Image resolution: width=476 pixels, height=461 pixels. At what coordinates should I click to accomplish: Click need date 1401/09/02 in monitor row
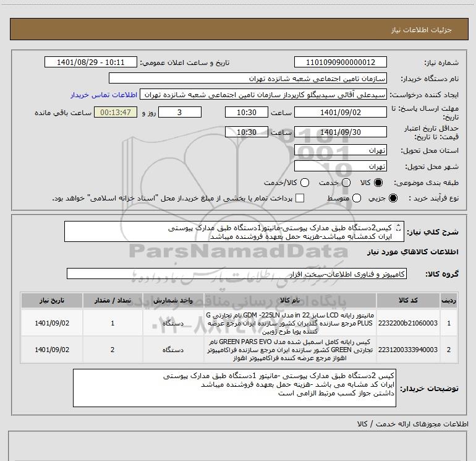pos(52,323)
